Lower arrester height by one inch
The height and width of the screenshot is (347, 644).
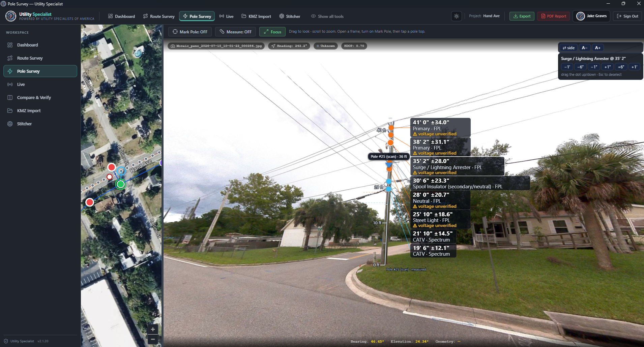pos(594,67)
